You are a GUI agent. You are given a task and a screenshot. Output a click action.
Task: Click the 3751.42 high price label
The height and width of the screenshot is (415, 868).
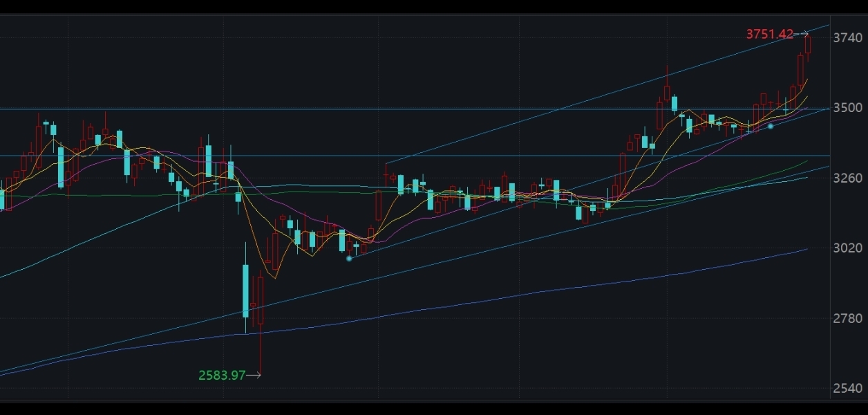[x=770, y=34]
